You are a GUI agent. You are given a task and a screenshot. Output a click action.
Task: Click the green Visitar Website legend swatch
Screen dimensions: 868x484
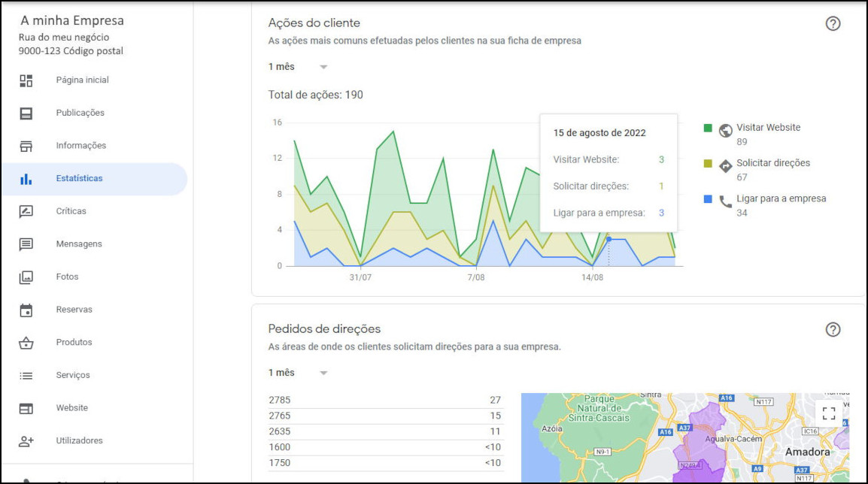click(708, 129)
